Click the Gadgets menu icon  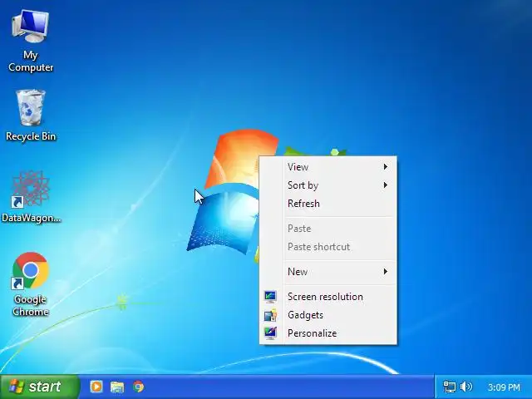coord(270,315)
